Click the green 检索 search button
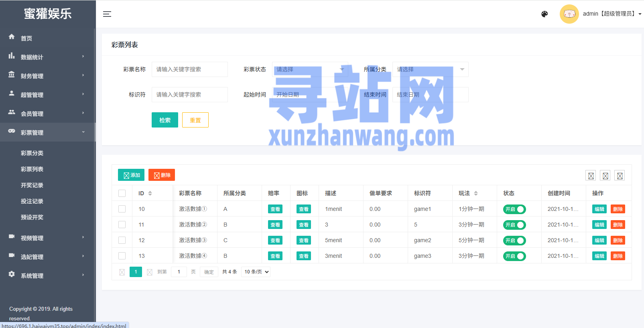Image resolution: width=644 pixels, height=328 pixels. click(165, 120)
